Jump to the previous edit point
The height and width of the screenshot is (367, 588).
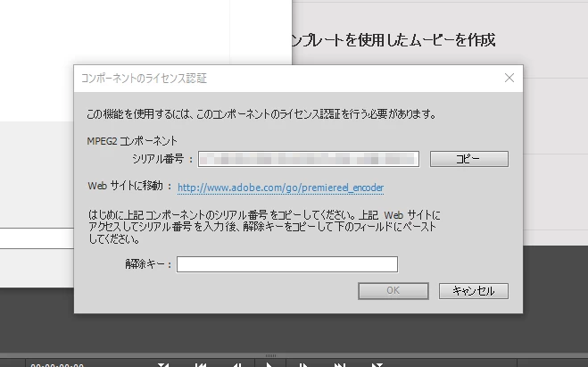tap(201, 364)
